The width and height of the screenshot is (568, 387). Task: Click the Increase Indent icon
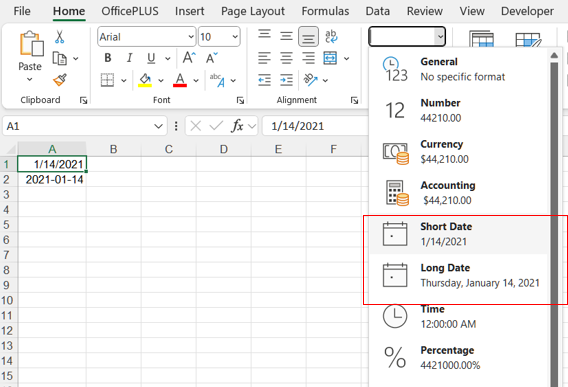click(x=286, y=80)
